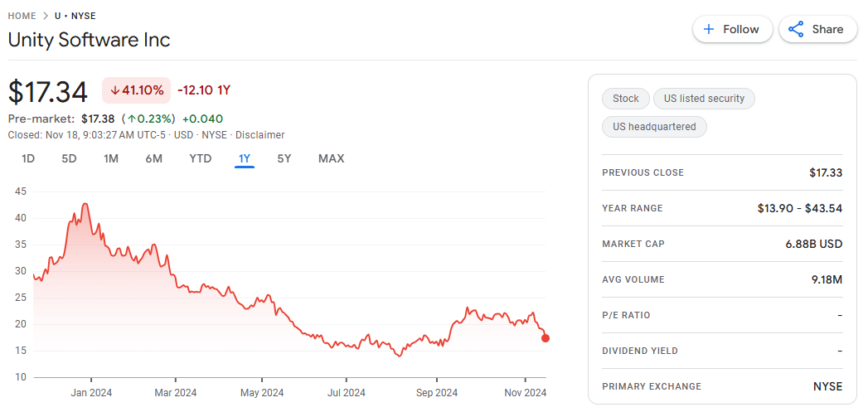Open the Disclaimer link
This screenshot has height=412, width=868.
tap(259, 135)
